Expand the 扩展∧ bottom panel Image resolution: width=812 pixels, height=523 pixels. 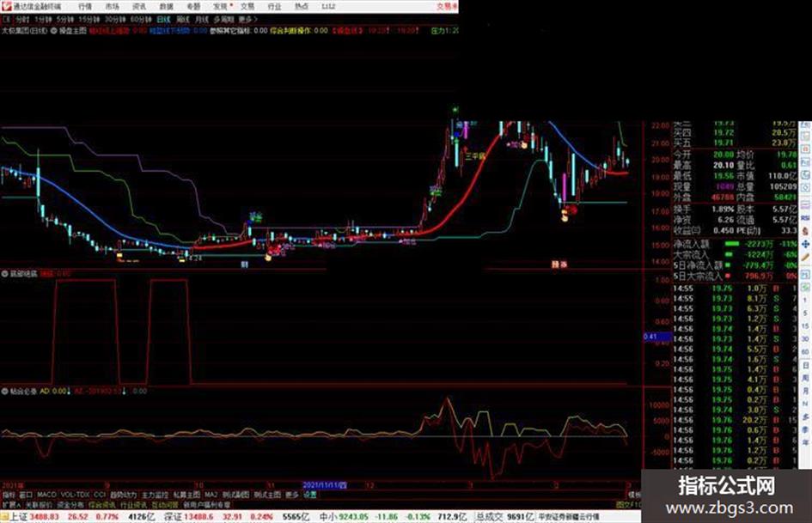[11, 504]
